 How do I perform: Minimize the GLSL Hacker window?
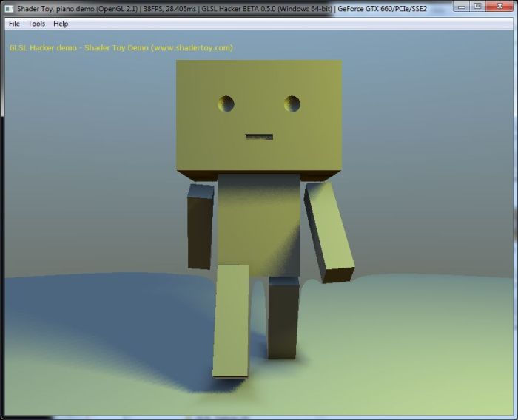tap(462, 6)
